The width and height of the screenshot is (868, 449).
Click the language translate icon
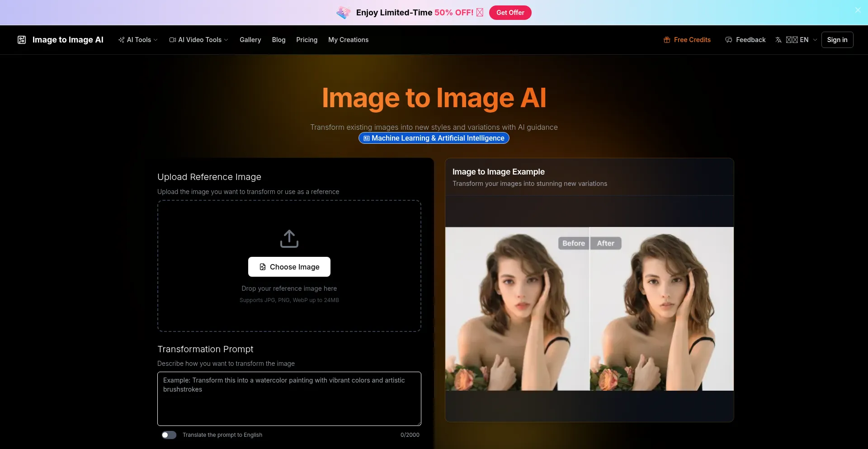778,40
